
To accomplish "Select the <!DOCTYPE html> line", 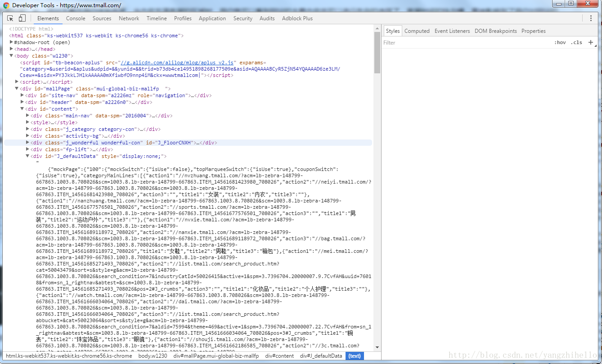I will click(31, 29).
